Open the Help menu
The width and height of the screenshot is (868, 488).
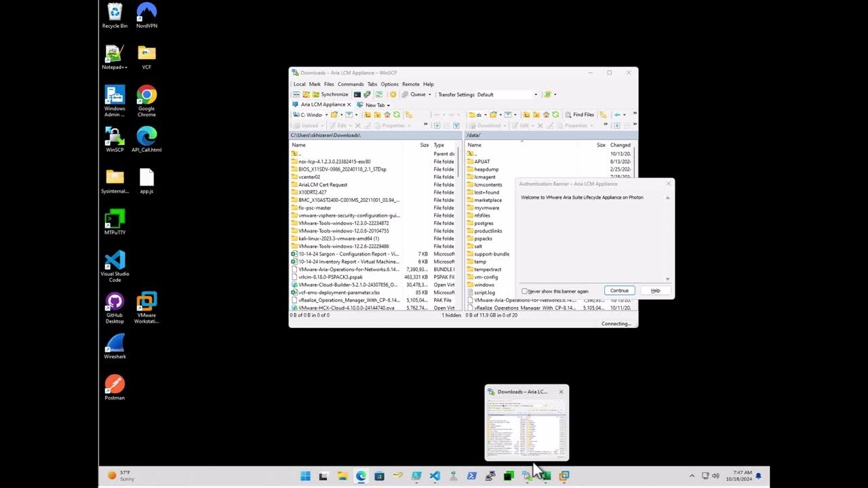point(429,84)
